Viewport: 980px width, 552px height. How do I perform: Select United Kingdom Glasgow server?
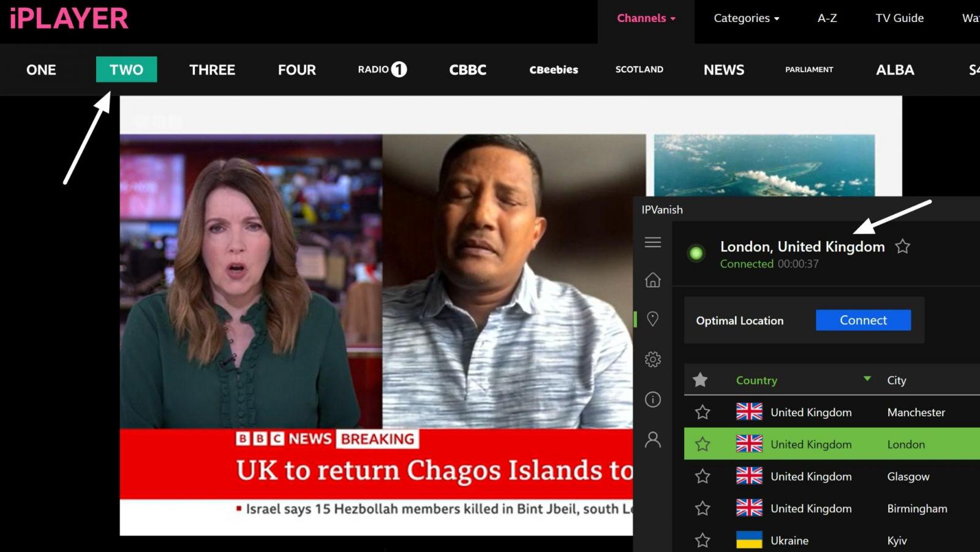pyautogui.click(x=832, y=476)
